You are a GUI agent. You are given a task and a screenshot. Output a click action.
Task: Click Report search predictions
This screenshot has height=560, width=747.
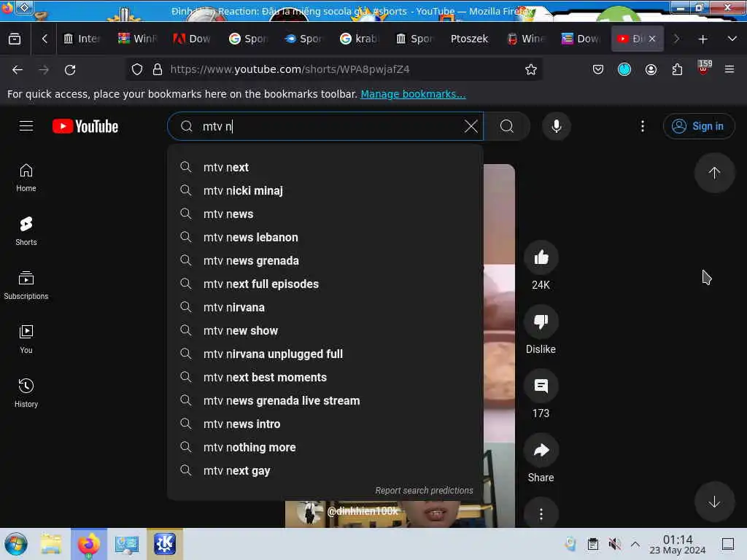(424, 491)
